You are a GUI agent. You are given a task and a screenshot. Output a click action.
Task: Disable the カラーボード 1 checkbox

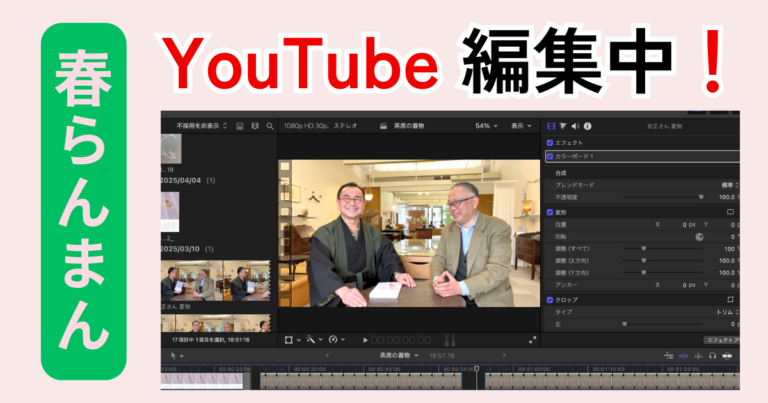pyautogui.click(x=550, y=157)
